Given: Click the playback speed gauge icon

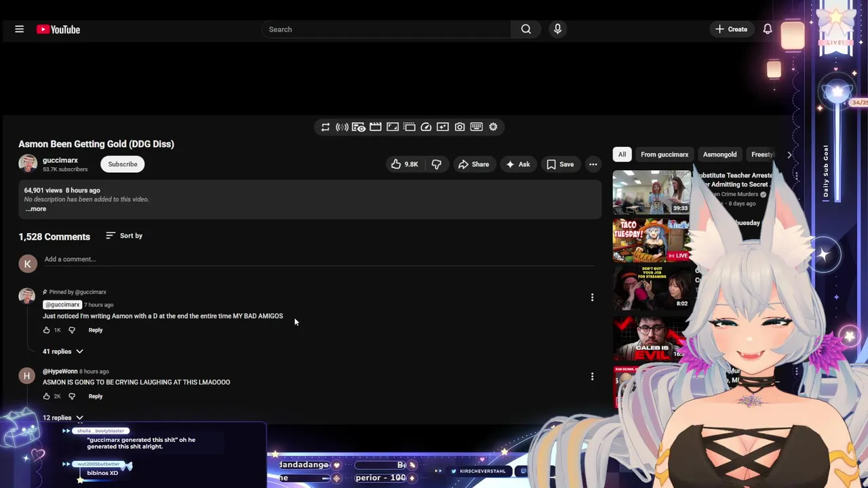Looking at the screenshot, I should pyautogui.click(x=426, y=127).
